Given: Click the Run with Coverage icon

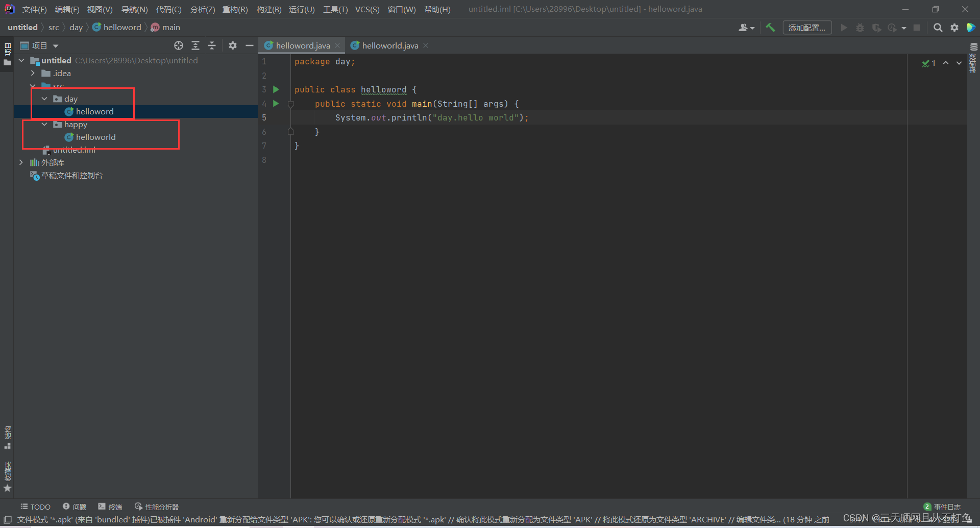Looking at the screenshot, I should point(876,28).
